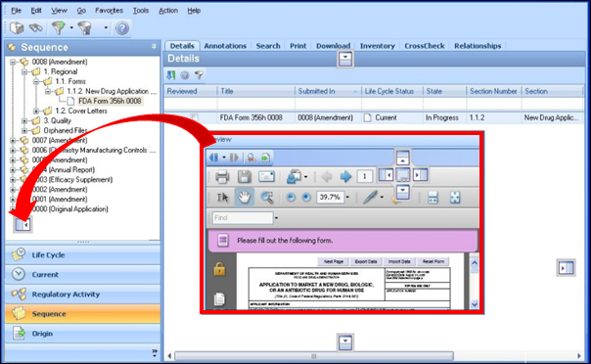Click the padlock security icon in PDF sidebar
Viewport: 591px width, 364px height.
[x=220, y=269]
